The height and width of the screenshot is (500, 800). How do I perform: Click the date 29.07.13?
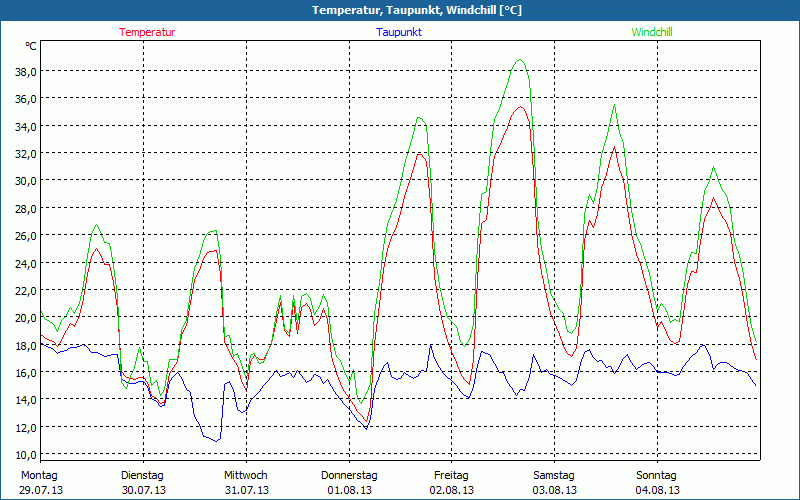tap(41, 490)
